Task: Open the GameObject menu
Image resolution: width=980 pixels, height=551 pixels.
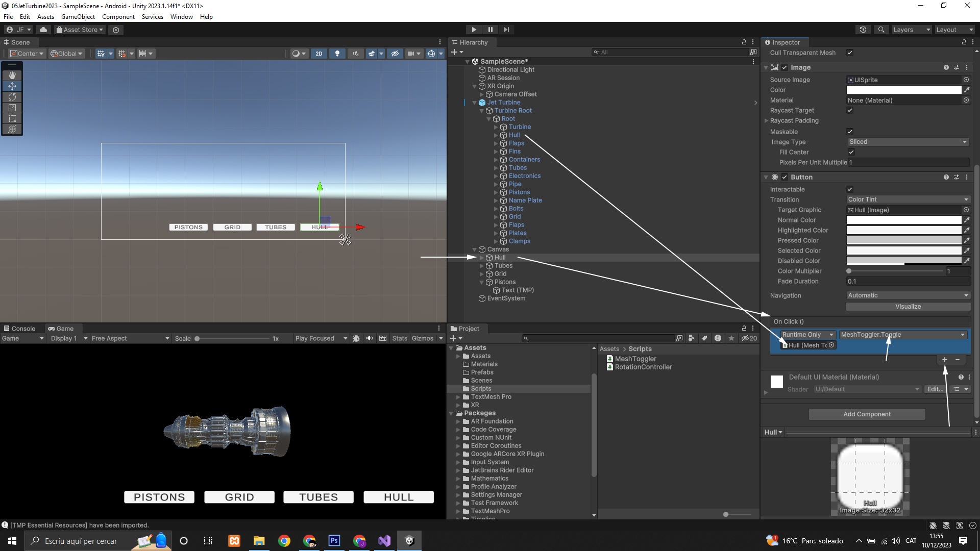Action: [x=78, y=17]
